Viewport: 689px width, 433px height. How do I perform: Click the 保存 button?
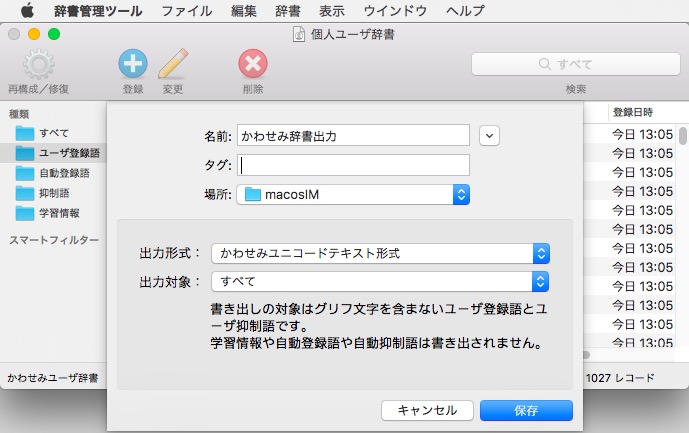pyautogui.click(x=526, y=410)
